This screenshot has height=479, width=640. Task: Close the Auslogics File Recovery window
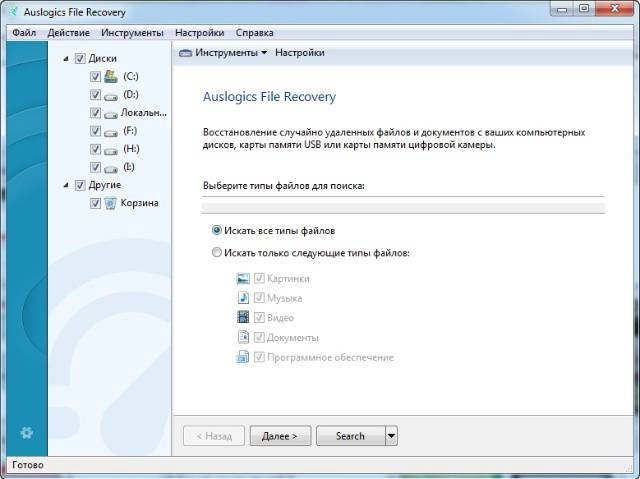click(615, 8)
